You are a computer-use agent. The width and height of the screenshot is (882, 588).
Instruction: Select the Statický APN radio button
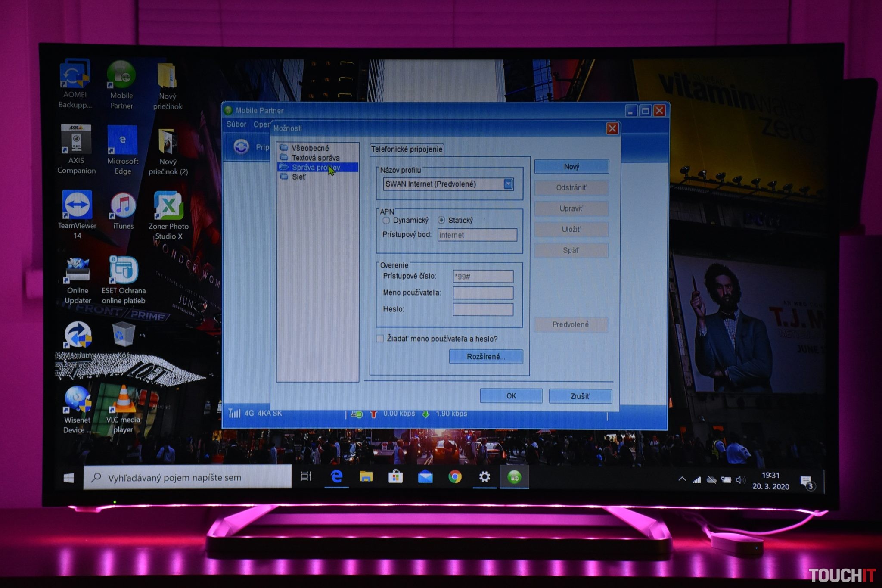(441, 220)
